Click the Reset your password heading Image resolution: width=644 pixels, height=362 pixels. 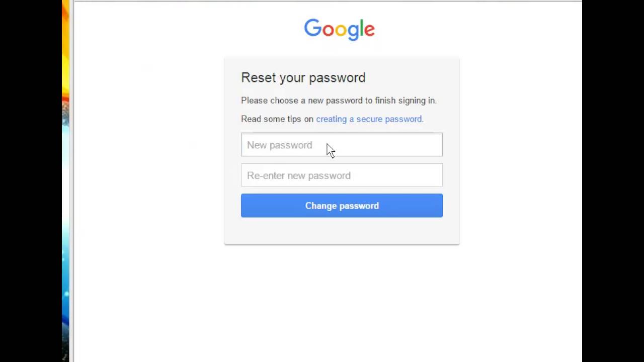303,77
